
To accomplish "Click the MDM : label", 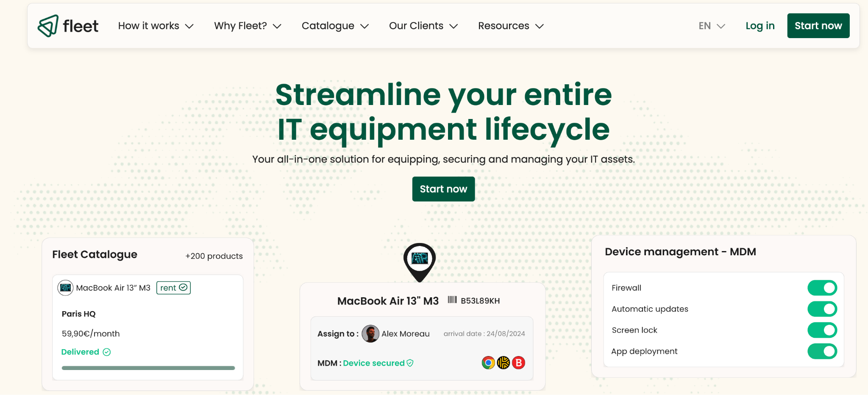I will (329, 363).
